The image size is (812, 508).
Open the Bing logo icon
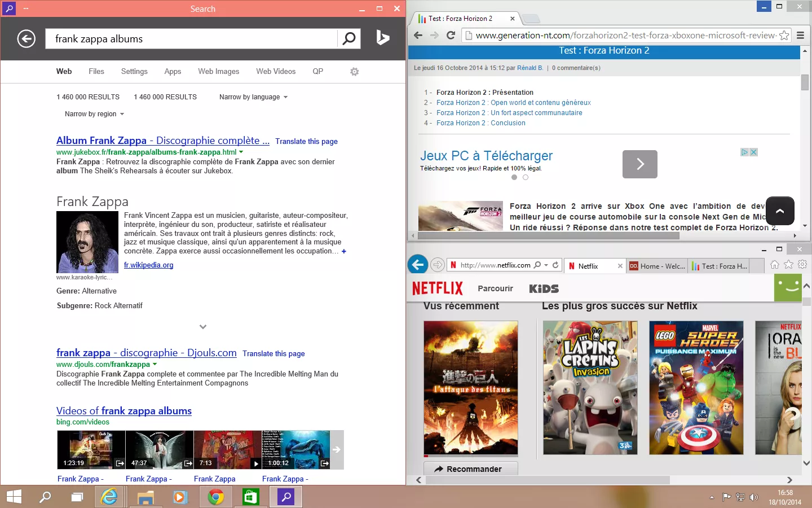pyautogui.click(x=383, y=38)
